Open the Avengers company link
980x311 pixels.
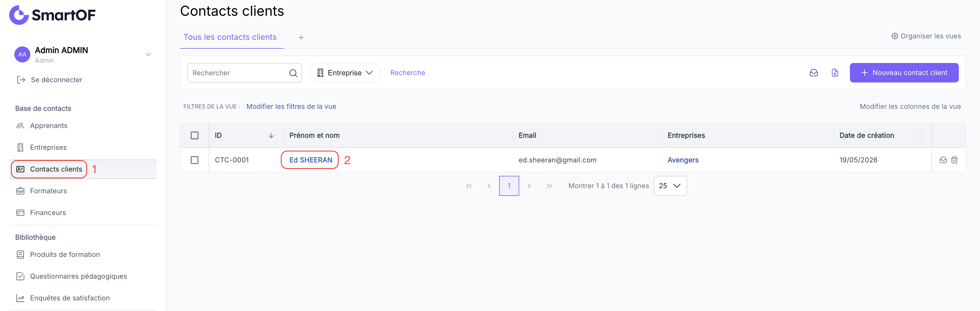[x=683, y=160]
